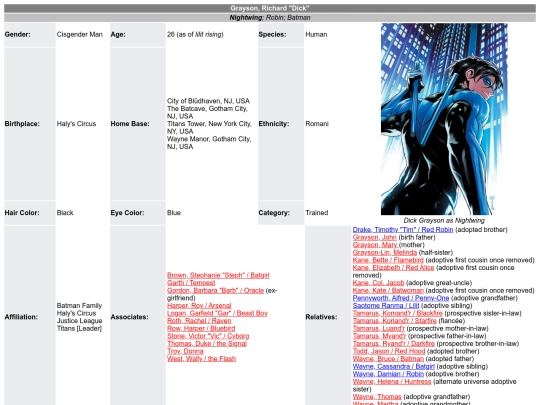This screenshot has width=540, height=405.
Task: Select the "Ethnicity:" field label
Action: point(274,124)
